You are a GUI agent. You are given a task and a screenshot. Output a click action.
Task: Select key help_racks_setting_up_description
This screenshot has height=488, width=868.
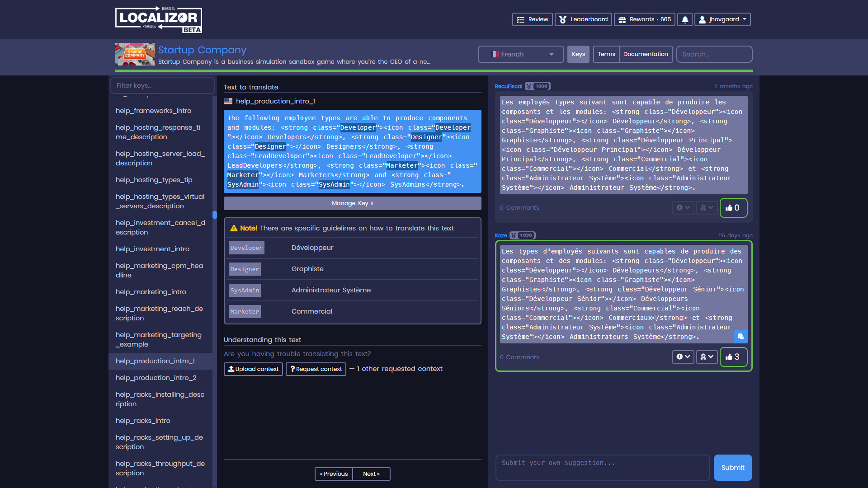click(x=160, y=442)
